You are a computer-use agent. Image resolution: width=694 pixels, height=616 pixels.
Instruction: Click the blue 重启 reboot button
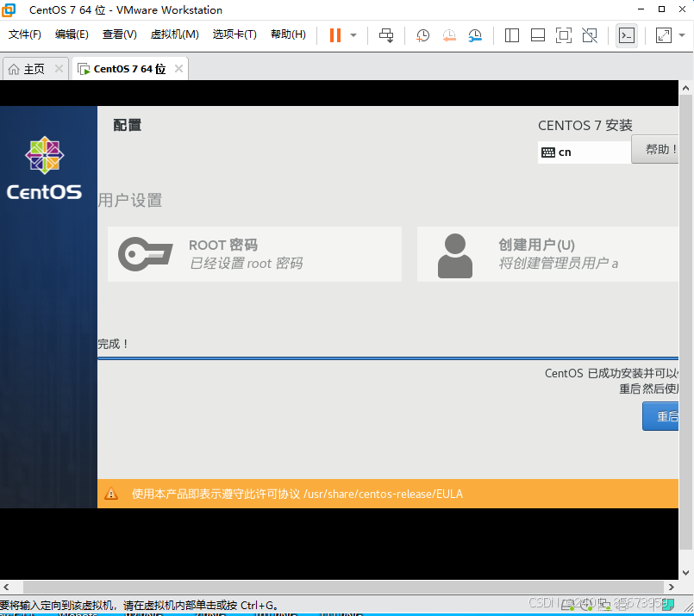[x=660, y=416]
